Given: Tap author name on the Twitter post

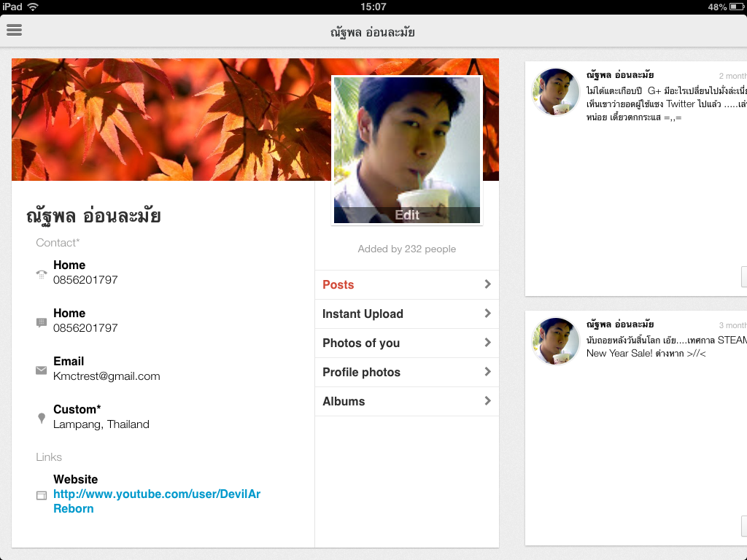Looking at the screenshot, I should (620, 75).
